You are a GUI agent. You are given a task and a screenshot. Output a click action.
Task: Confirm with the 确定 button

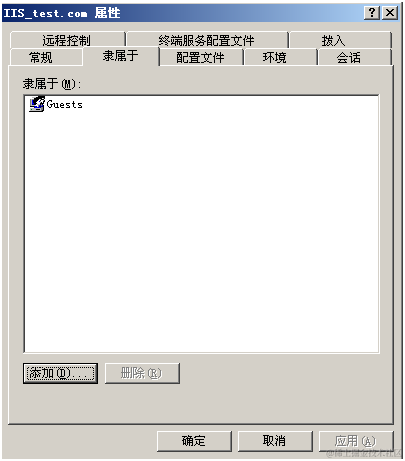[194, 441]
